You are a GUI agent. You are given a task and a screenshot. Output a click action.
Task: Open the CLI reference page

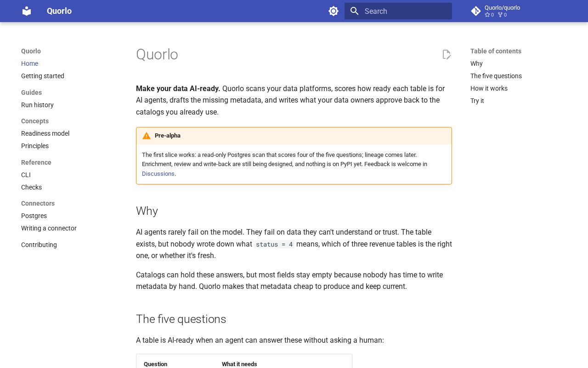point(26,175)
